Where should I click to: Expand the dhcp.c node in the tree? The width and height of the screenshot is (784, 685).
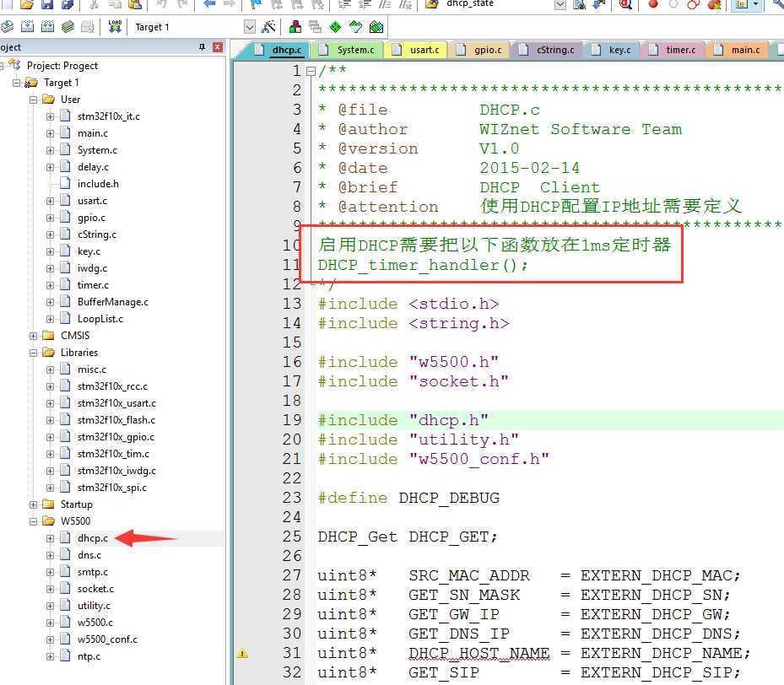50,538
